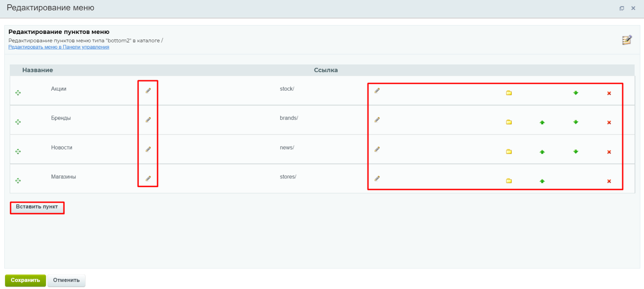The image size is (644, 289).
Task: Expand the dialog window to full size
Action: (622, 8)
